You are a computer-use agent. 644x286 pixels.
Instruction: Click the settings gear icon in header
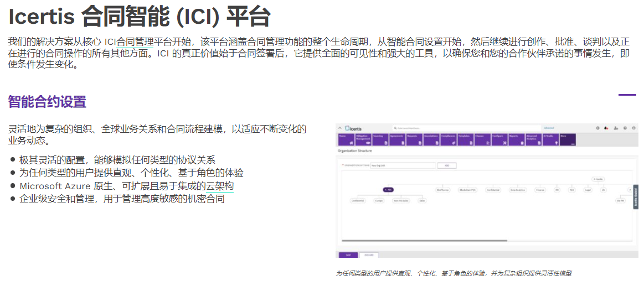[x=597, y=128]
